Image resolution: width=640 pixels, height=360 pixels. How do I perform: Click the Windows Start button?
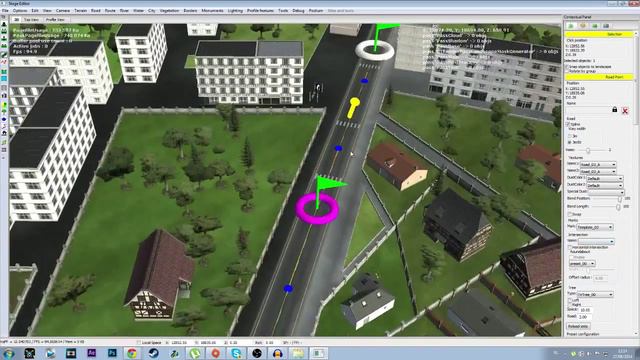pyautogui.click(x=9, y=353)
